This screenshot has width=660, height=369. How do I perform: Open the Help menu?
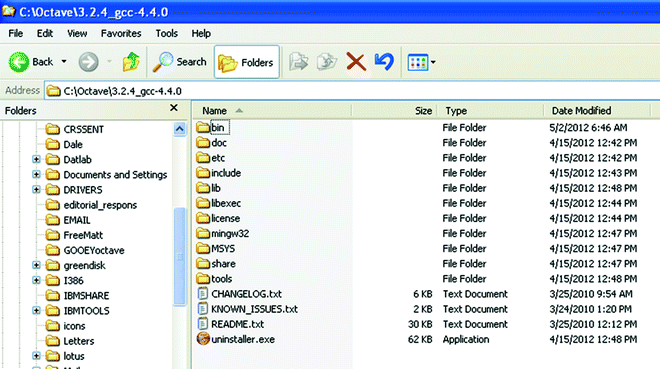click(201, 33)
